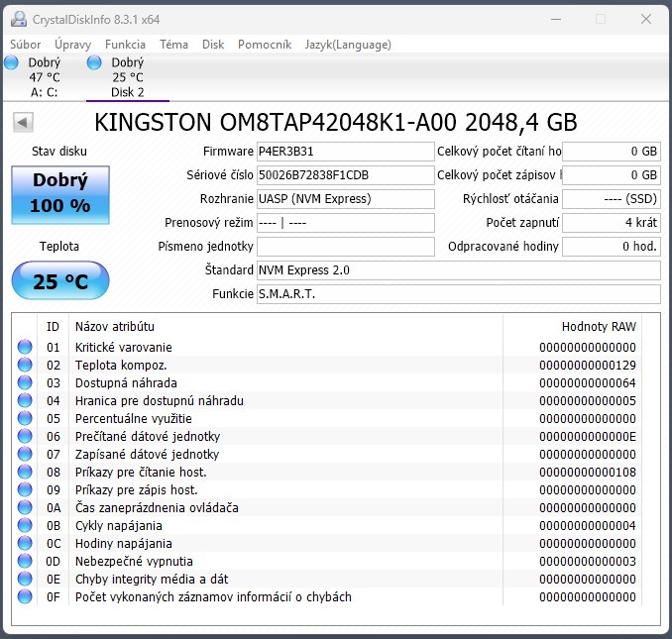The height and width of the screenshot is (639, 672).
Task: Click the Dobrý 100 % health status button
Action: point(60,195)
